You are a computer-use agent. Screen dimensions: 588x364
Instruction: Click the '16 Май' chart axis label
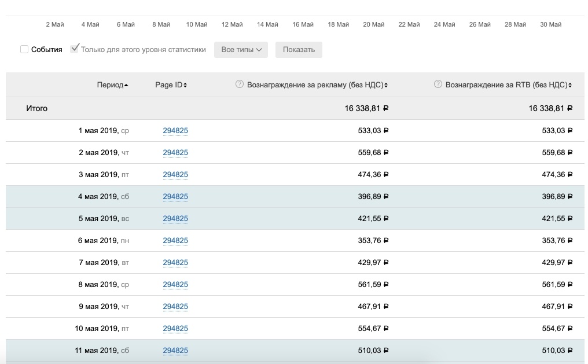pos(303,24)
